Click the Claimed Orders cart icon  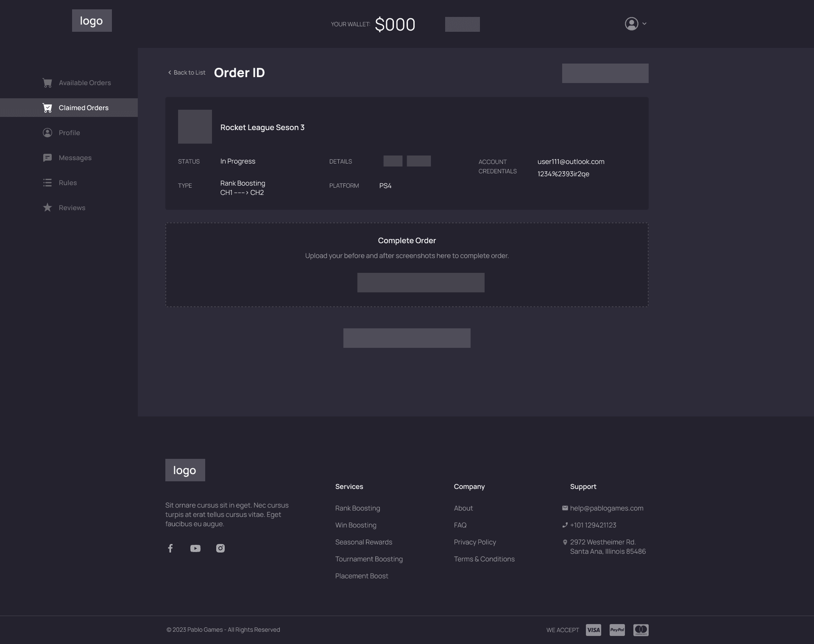pyautogui.click(x=47, y=108)
